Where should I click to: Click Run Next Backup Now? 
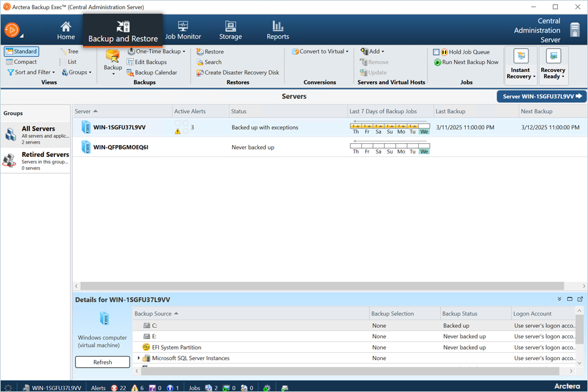click(469, 62)
